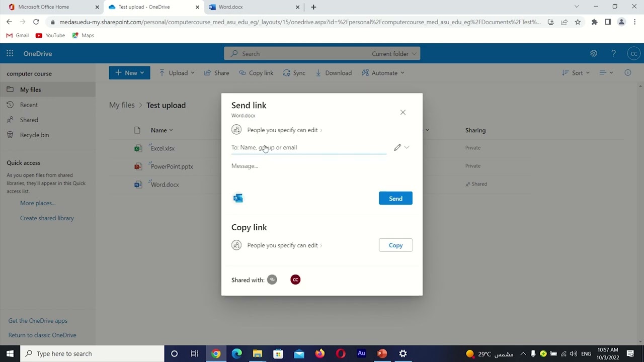Click Return to classic OneDrive link
The image size is (644, 362).
[x=42, y=335]
